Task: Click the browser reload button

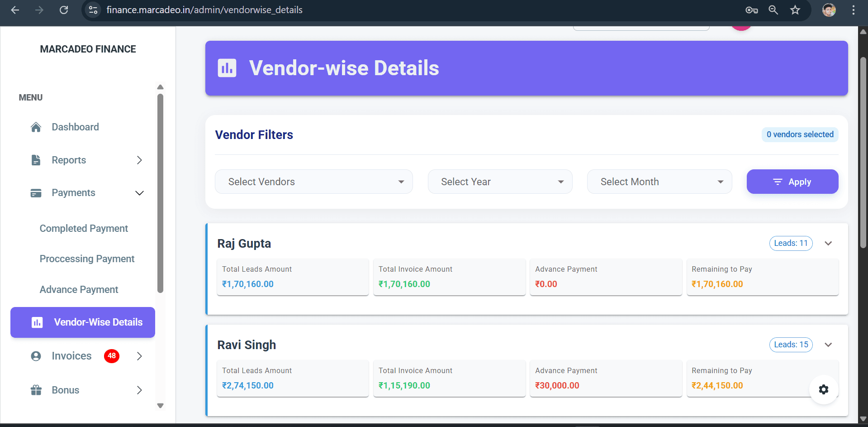Action: pyautogui.click(x=64, y=10)
